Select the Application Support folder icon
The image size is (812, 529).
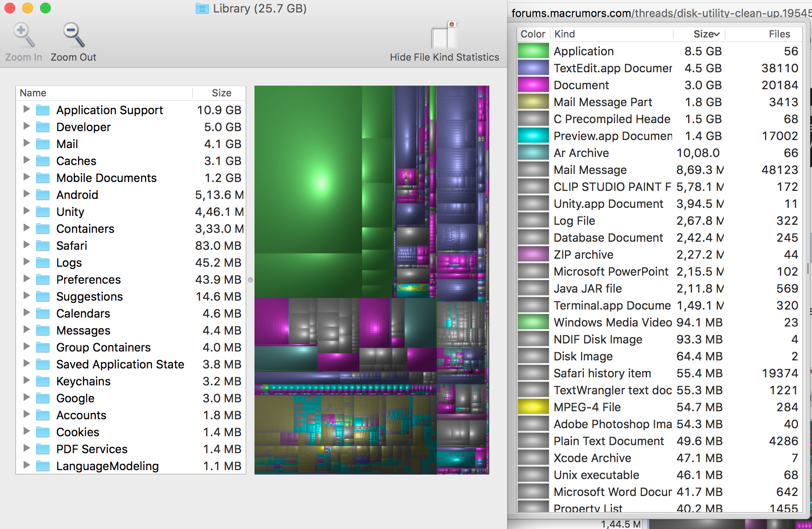[x=43, y=110]
